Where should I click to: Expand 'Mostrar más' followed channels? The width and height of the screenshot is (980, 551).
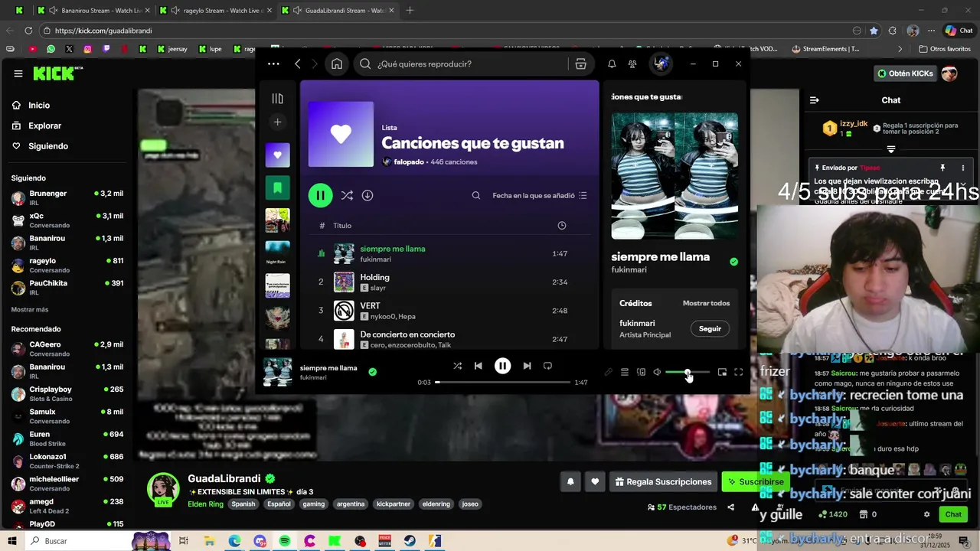pos(30,310)
